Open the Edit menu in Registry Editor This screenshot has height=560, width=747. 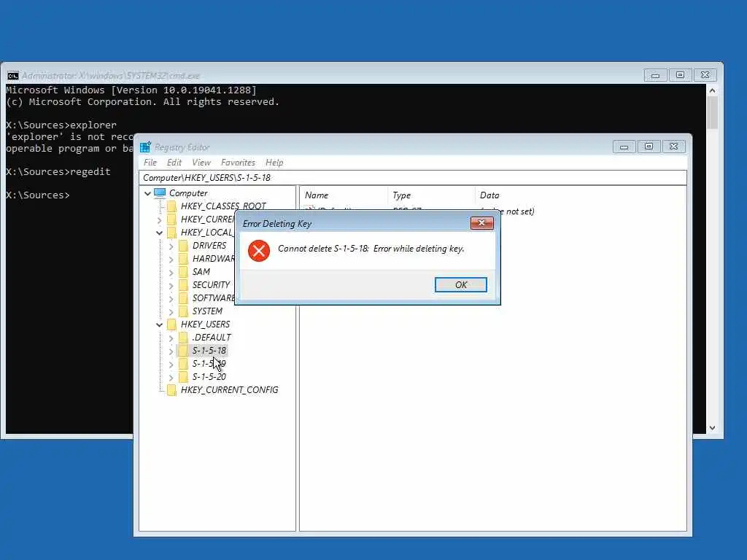tap(174, 163)
